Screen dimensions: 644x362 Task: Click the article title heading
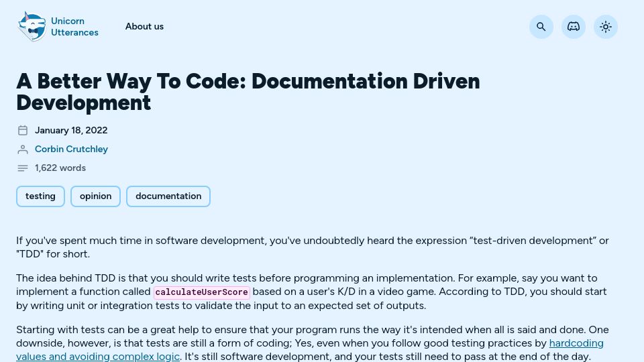[248, 92]
